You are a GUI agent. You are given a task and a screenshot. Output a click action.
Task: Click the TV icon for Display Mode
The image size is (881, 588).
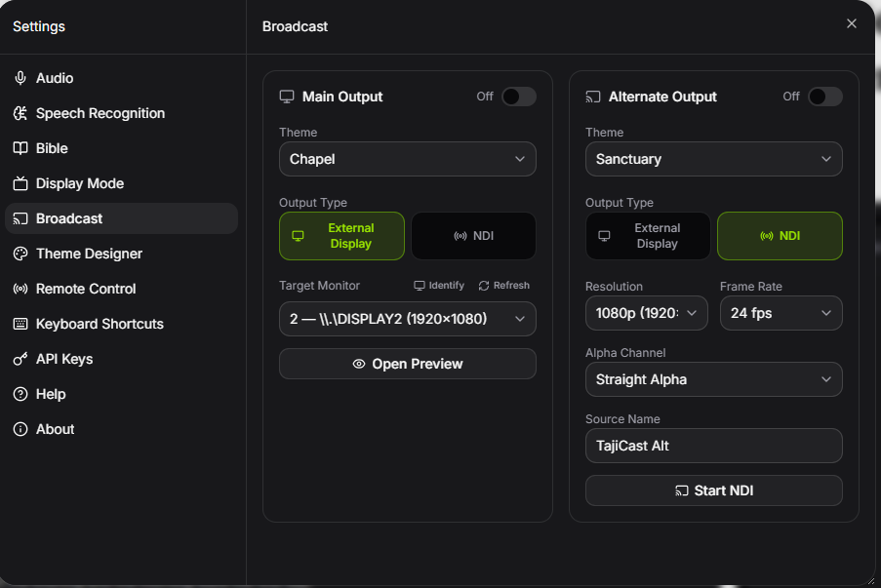[x=20, y=183]
